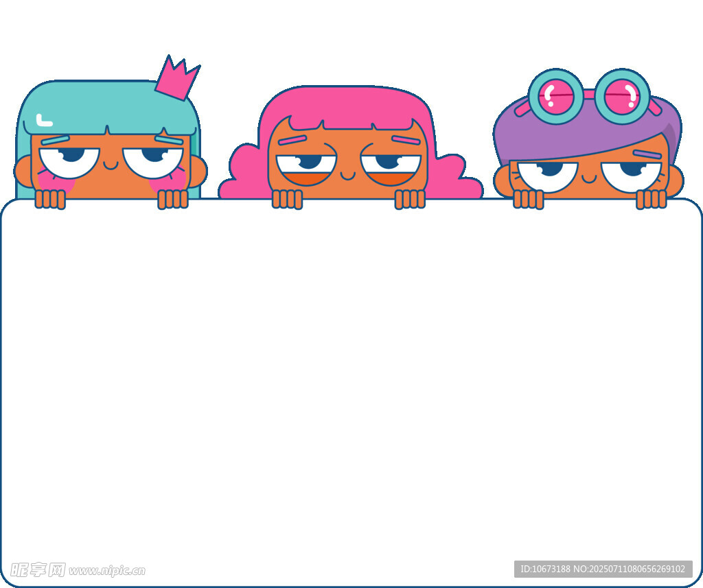Click the purple-haired character's right hand
The width and height of the screenshot is (703, 588).
coord(651,199)
